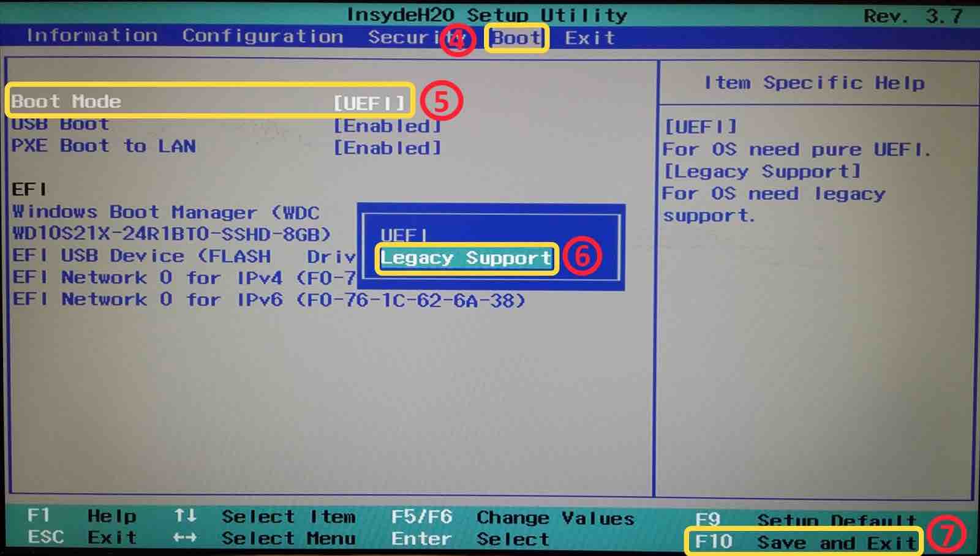Click the up/down arrows Select Item hint

pyautogui.click(x=265, y=517)
